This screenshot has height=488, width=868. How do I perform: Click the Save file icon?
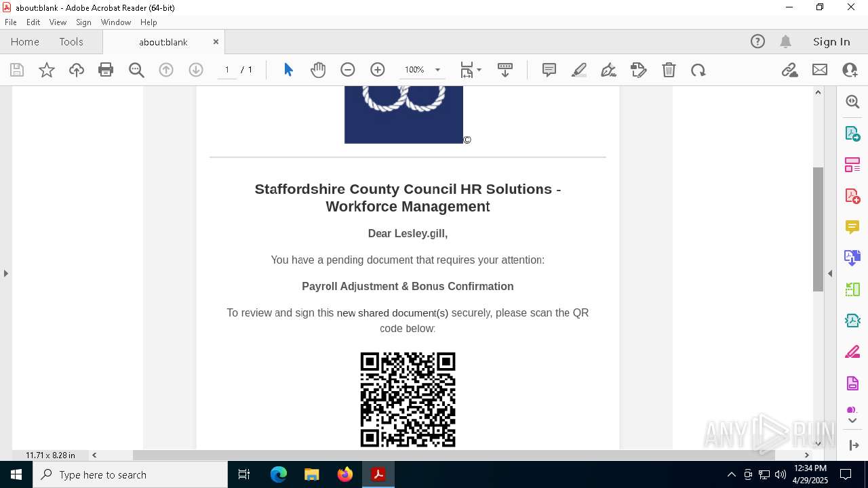click(x=17, y=70)
